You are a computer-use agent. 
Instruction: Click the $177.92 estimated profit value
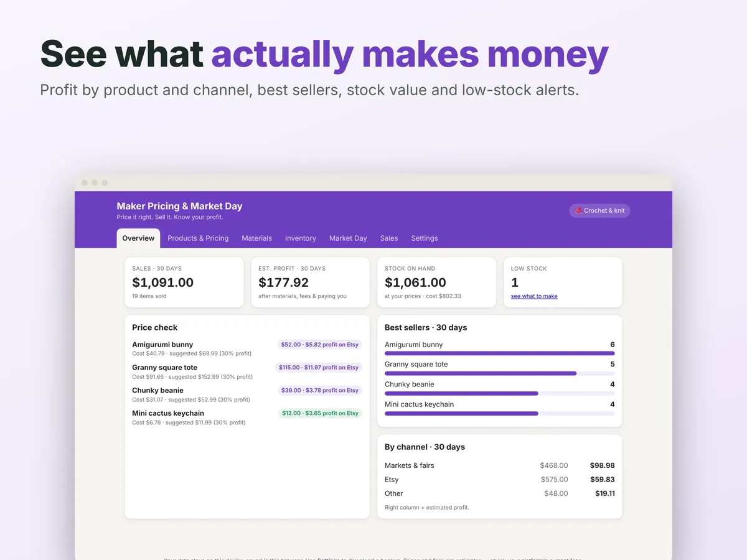point(283,282)
